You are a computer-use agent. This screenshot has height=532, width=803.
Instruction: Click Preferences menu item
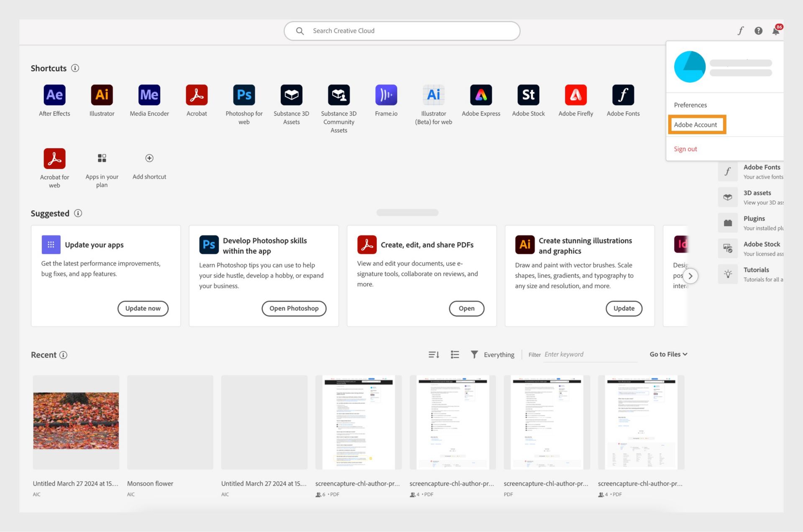[x=690, y=105]
